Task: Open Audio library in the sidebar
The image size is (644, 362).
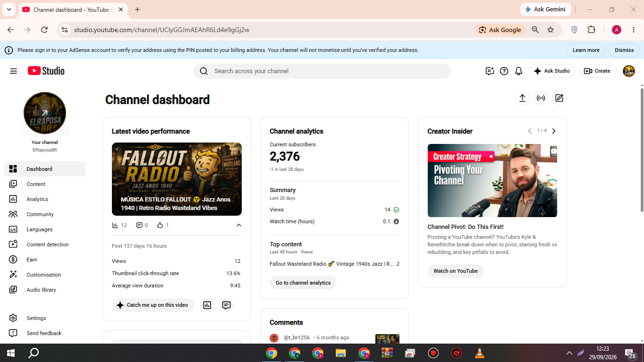Action: click(45, 290)
